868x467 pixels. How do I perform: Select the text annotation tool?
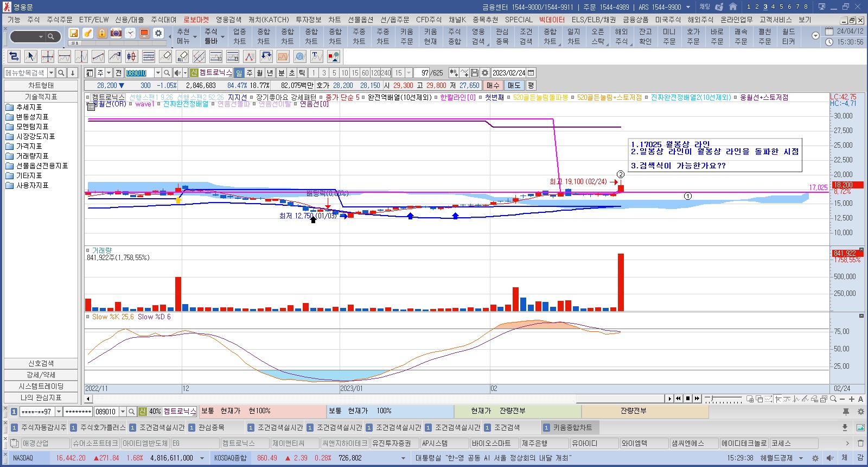pos(317,56)
